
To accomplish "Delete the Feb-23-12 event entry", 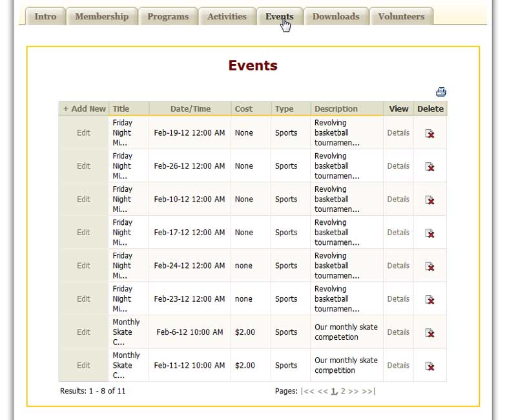I will tap(429, 299).
